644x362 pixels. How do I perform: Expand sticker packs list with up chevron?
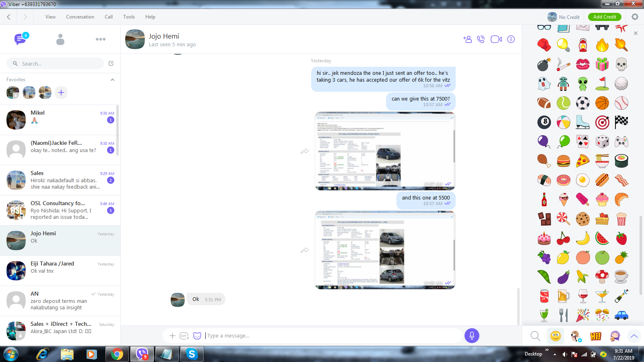coord(634,336)
